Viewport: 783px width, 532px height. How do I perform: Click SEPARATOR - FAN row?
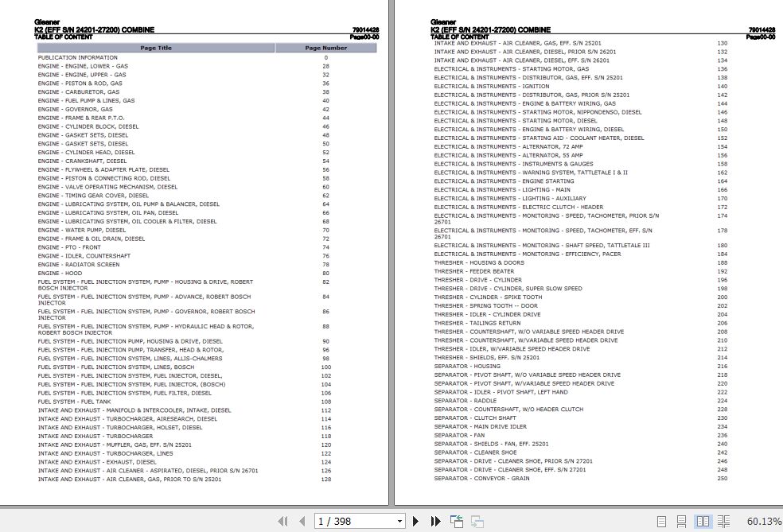tap(459, 435)
